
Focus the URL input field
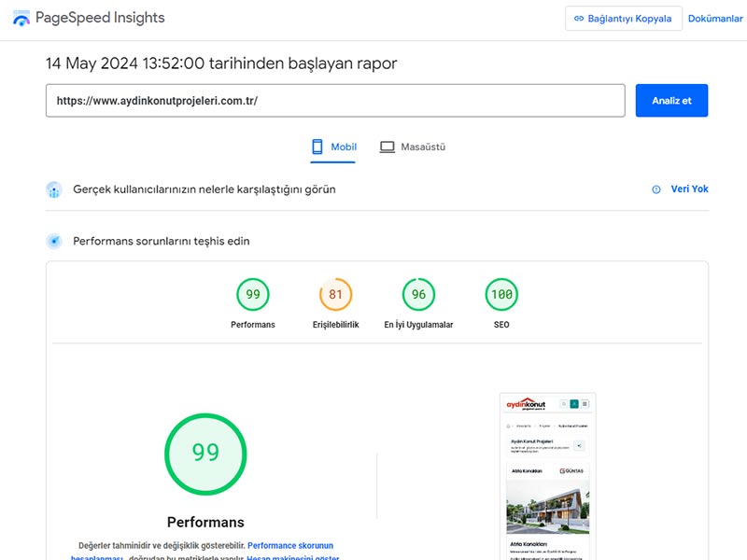click(335, 101)
